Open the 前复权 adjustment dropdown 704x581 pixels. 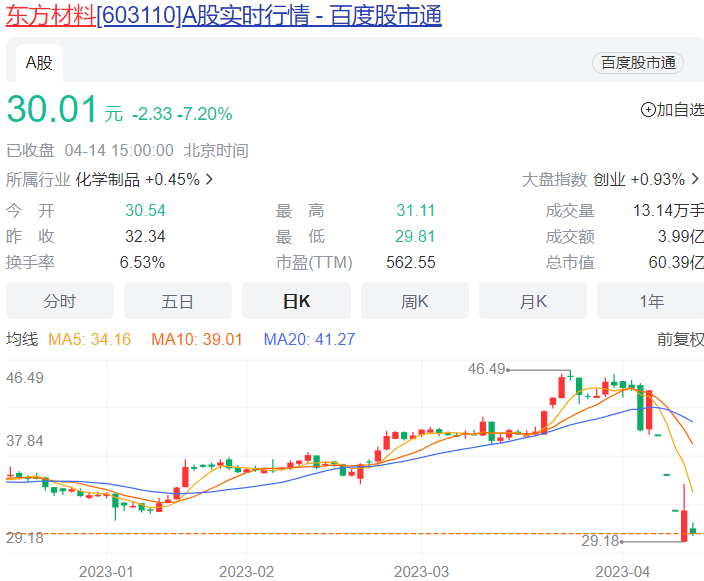click(x=680, y=339)
